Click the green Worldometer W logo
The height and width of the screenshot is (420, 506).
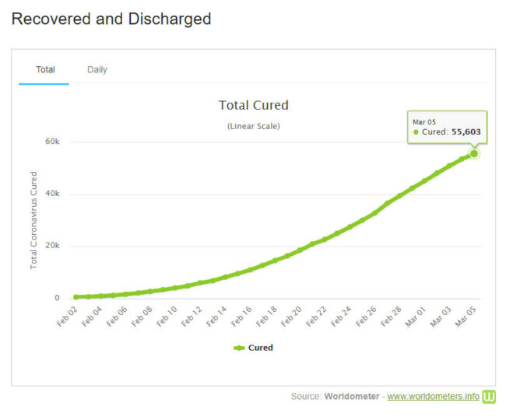click(x=489, y=397)
